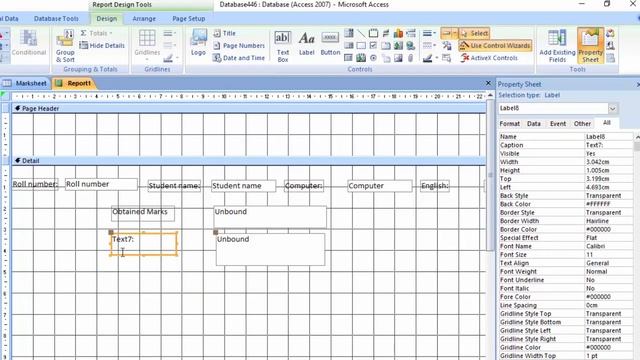Choose the Rectangle control tool
Screen dimensions: 640x360
361,45
